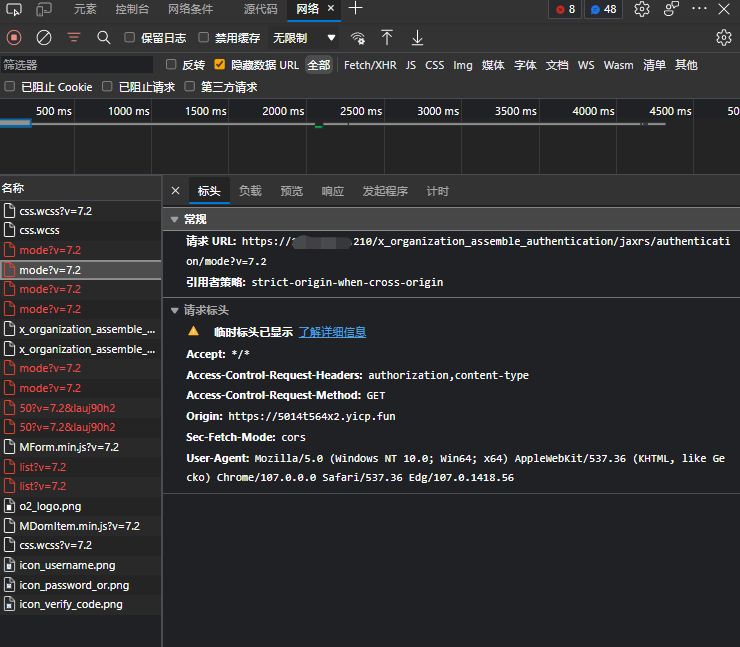
Task: Open network conditions wifi icon
Action: tap(358, 38)
